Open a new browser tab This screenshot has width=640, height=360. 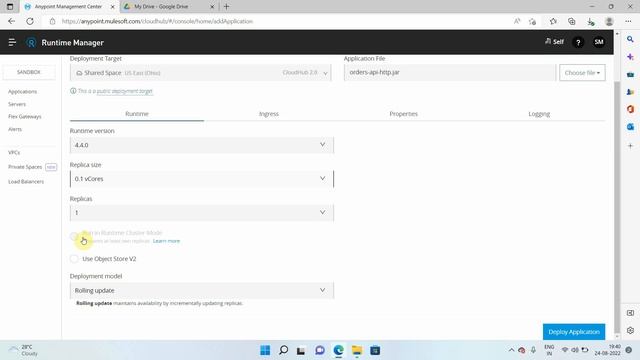tap(227, 7)
